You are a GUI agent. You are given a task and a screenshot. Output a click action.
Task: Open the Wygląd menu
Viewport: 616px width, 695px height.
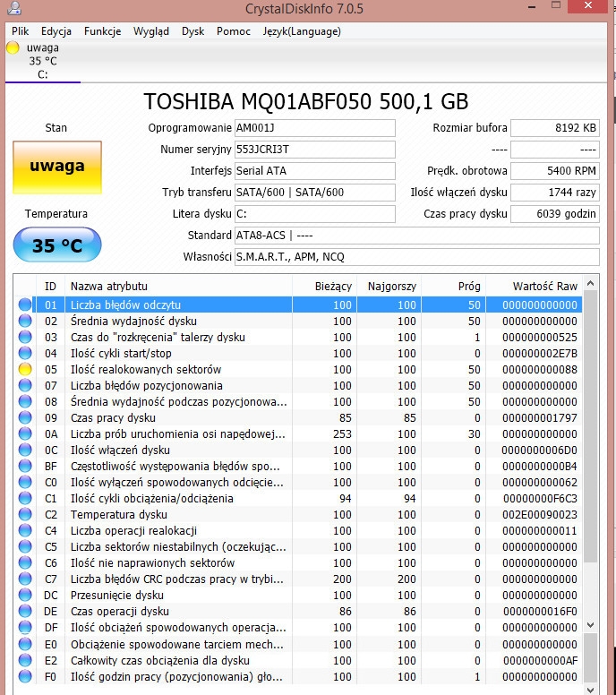(x=151, y=31)
